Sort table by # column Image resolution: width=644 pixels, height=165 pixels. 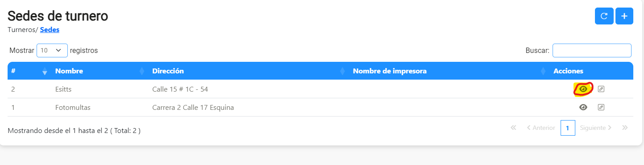29,71
